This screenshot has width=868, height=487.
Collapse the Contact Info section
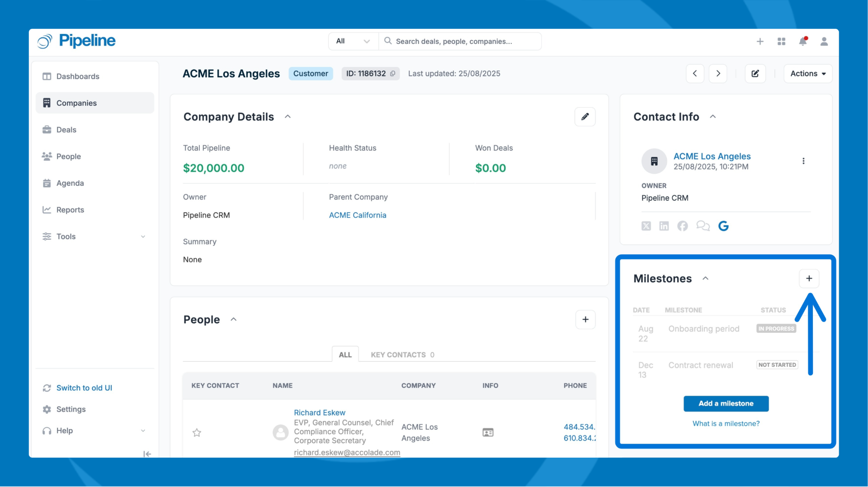pos(713,117)
